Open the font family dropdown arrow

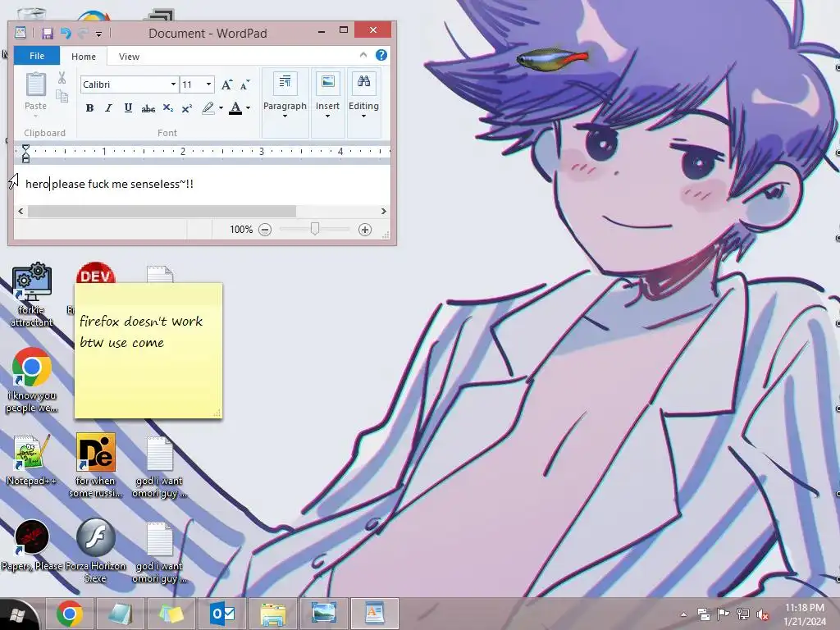click(173, 84)
